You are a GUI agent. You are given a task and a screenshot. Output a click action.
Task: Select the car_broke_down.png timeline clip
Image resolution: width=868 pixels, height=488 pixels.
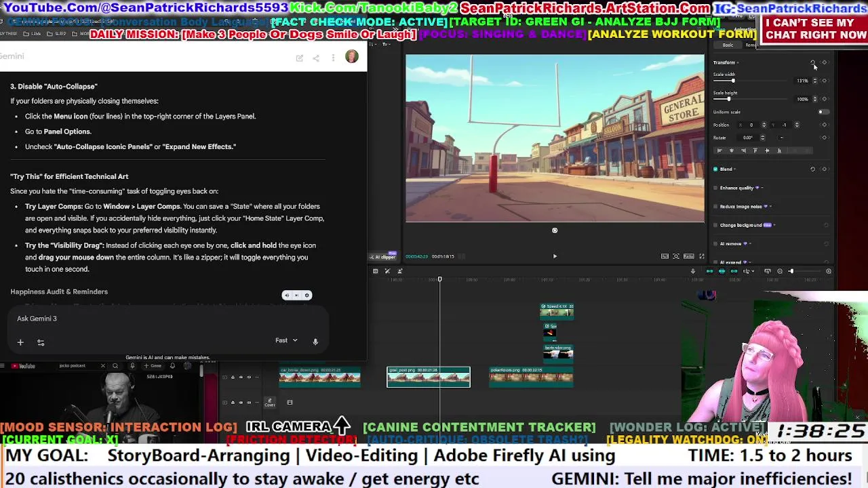point(319,377)
